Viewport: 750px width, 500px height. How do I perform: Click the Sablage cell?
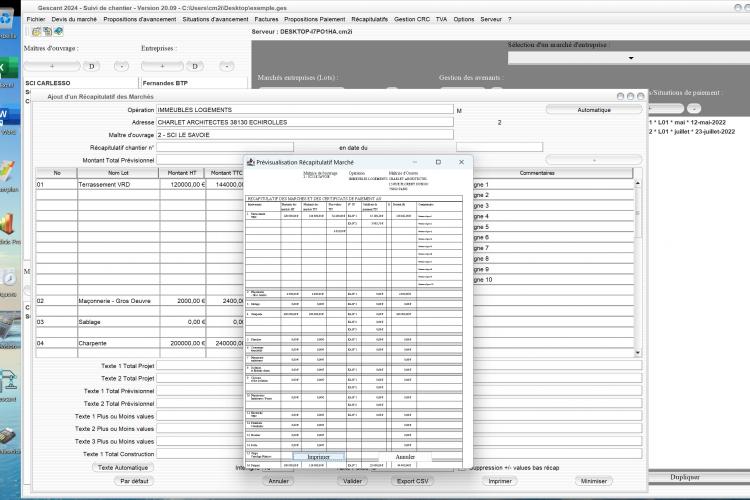click(118, 322)
